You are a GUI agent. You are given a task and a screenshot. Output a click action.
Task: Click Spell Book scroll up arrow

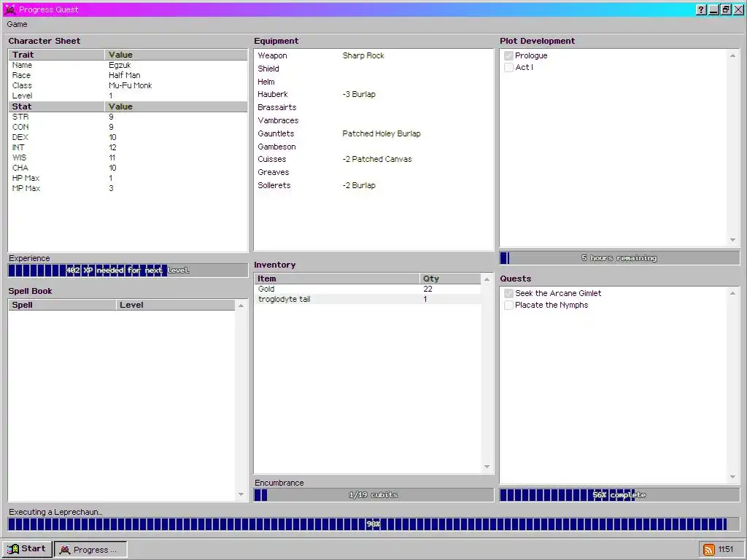(x=241, y=306)
